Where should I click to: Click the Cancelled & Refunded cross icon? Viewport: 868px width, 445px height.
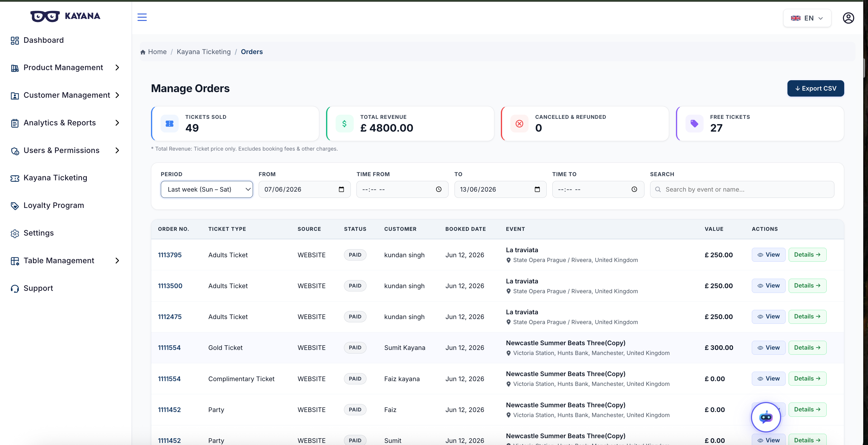click(519, 124)
